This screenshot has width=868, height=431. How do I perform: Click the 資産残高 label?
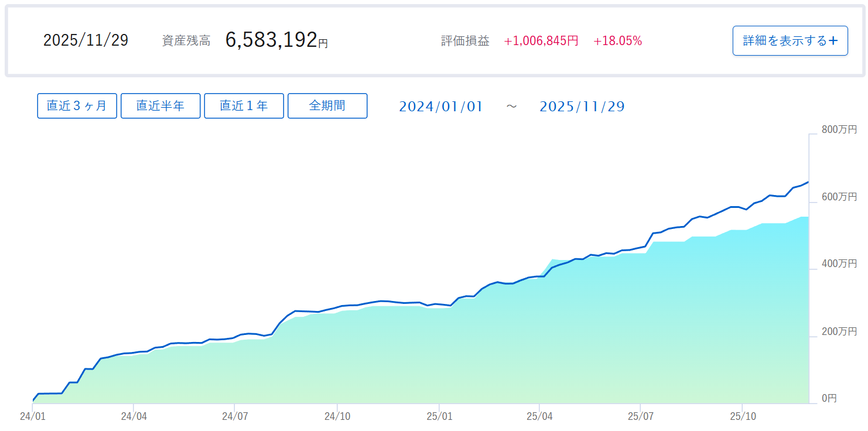186,42
